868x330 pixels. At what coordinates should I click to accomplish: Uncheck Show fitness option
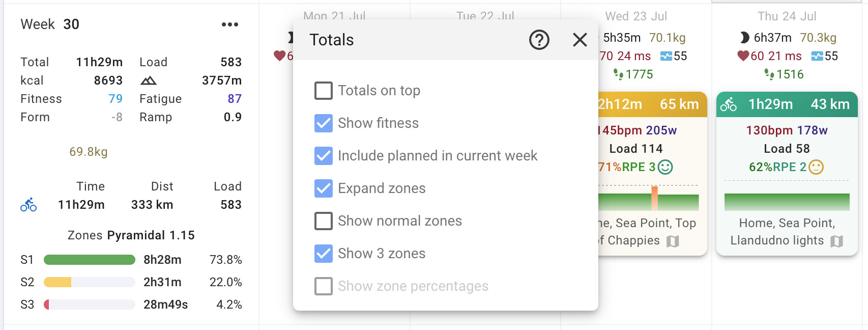(x=324, y=123)
